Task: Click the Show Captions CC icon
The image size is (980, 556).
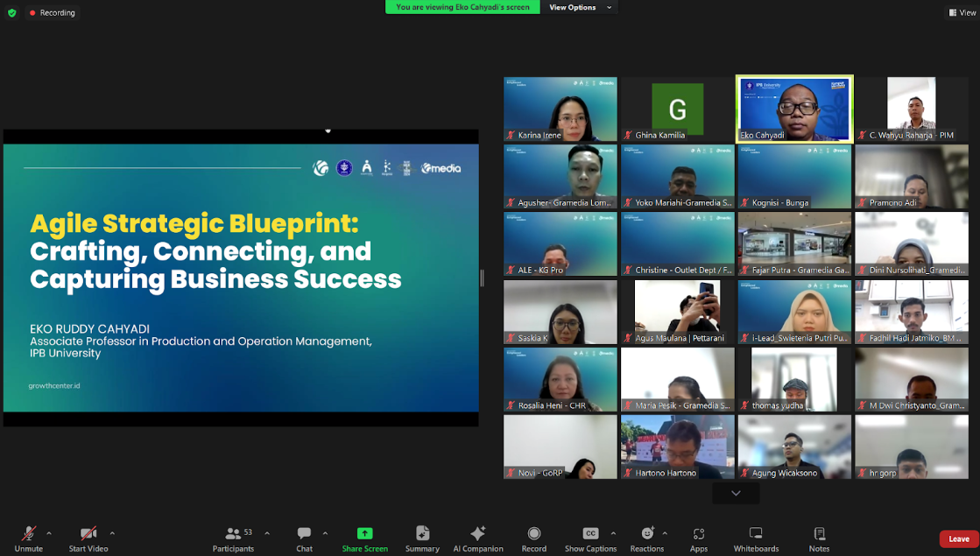Action: pyautogui.click(x=590, y=533)
